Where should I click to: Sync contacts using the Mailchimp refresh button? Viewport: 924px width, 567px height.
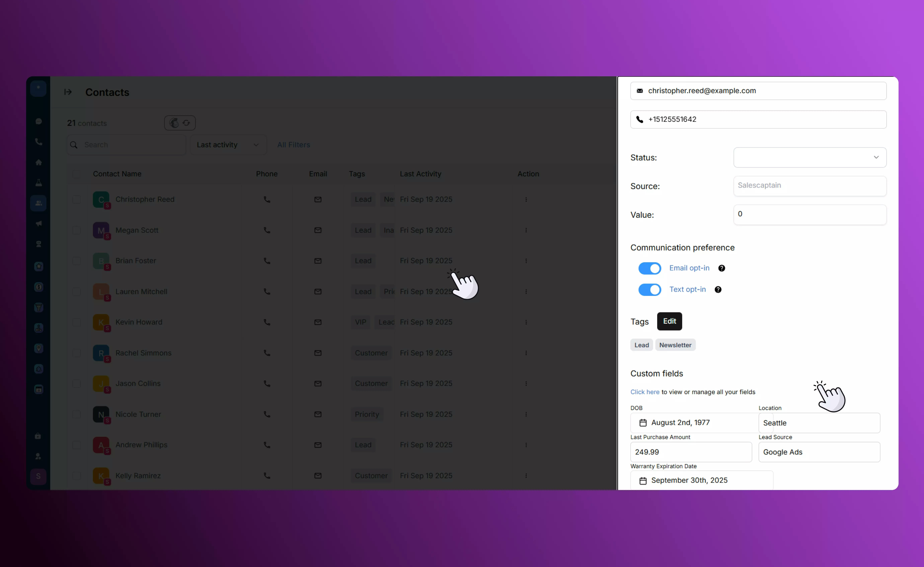[x=186, y=123]
